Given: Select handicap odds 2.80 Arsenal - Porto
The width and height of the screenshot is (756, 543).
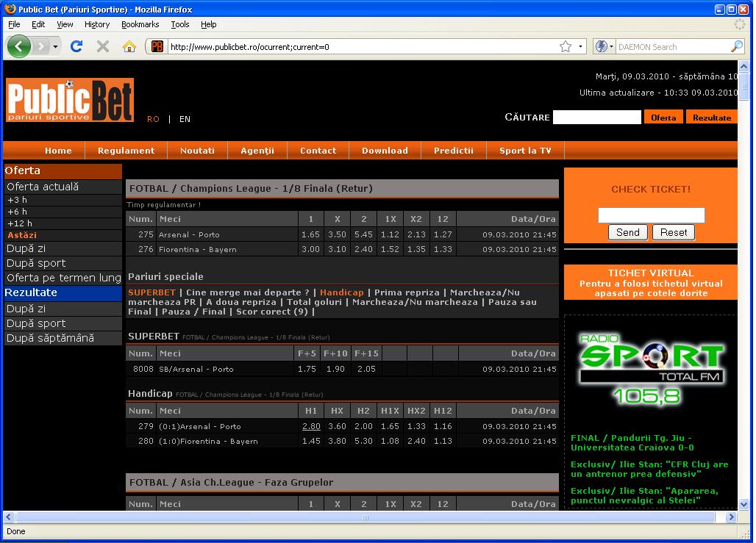Looking at the screenshot, I should point(311,426).
